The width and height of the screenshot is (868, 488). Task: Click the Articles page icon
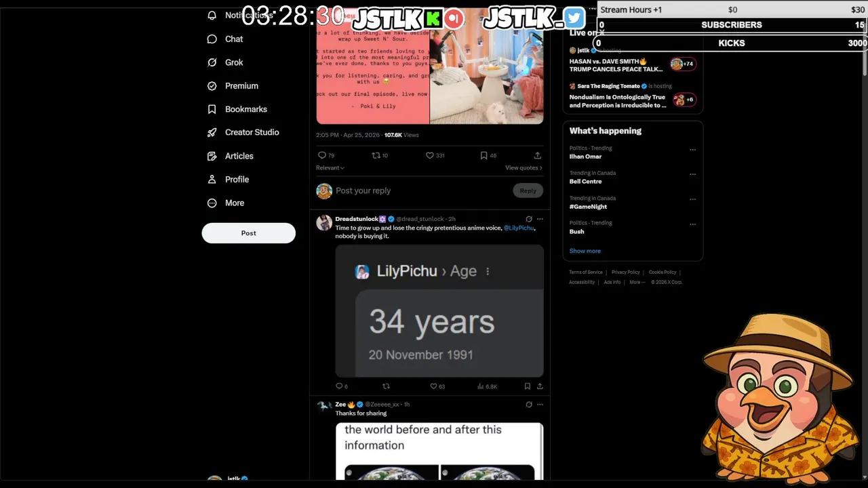click(212, 156)
